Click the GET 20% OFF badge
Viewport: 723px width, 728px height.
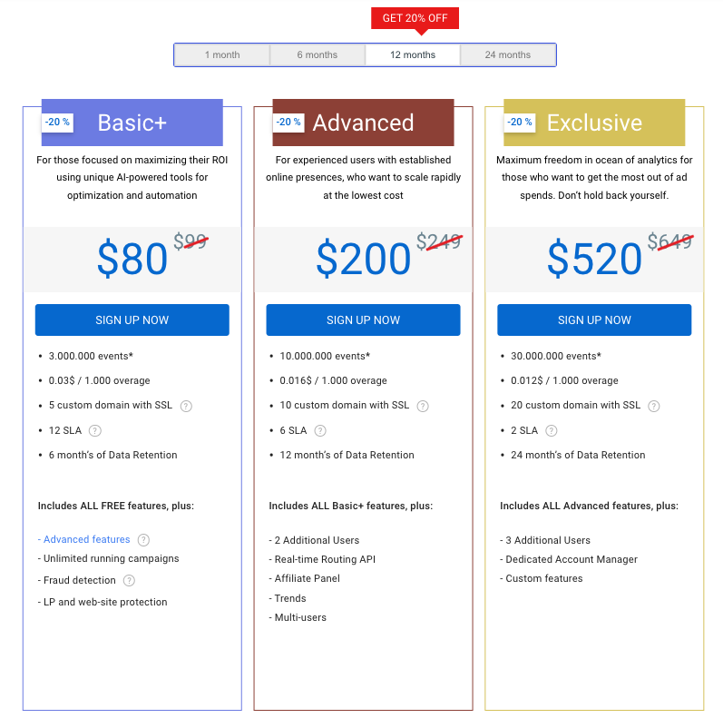click(415, 18)
